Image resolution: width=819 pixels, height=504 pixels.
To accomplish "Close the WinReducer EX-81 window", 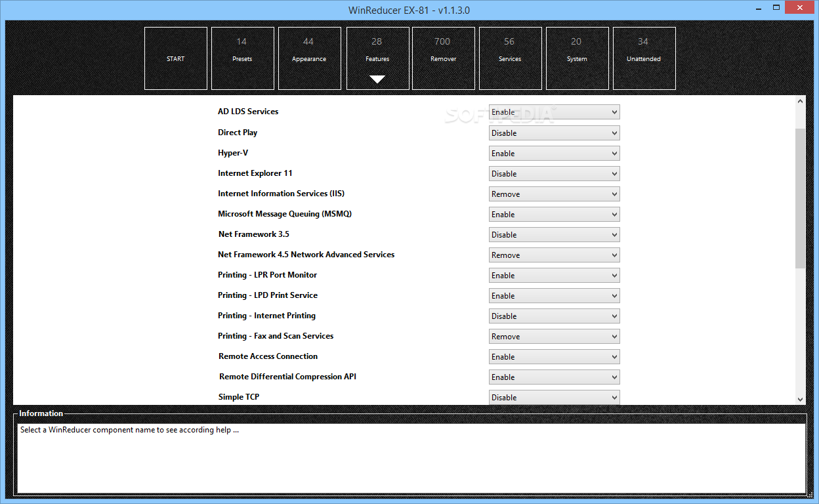I will [x=801, y=8].
